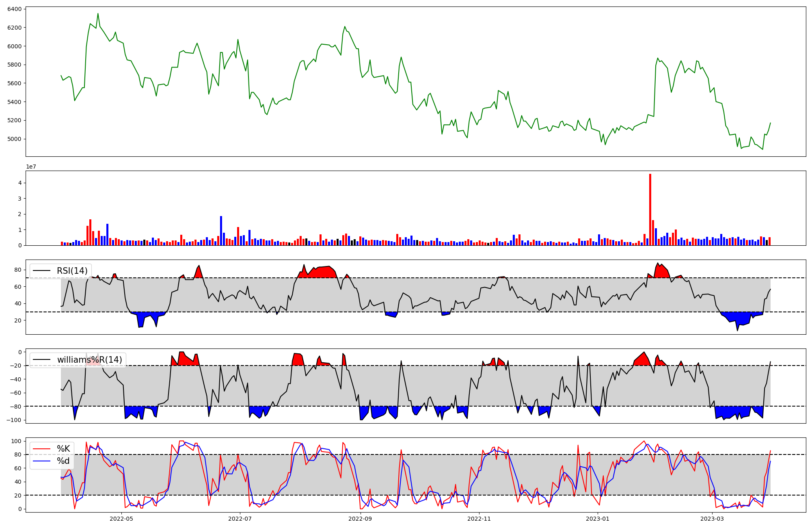Click the RSI(14) legend label

click(x=72, y=271)
